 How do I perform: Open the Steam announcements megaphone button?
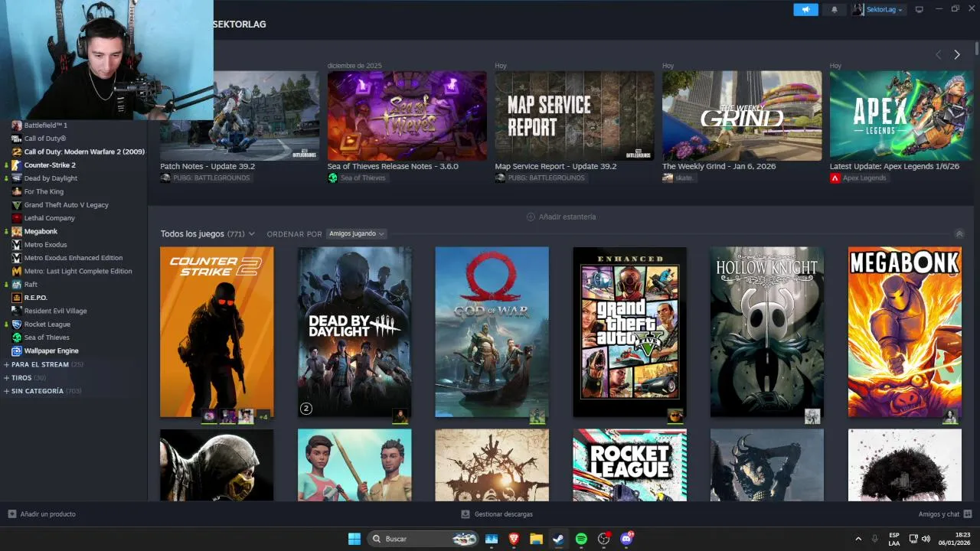pyautogui.click(x=805, y=9)
